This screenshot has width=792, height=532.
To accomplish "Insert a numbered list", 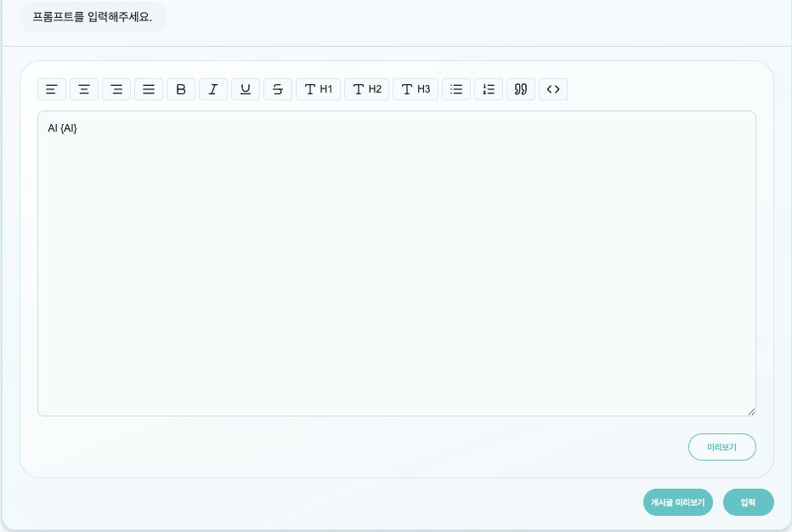I will click(489, 89).
